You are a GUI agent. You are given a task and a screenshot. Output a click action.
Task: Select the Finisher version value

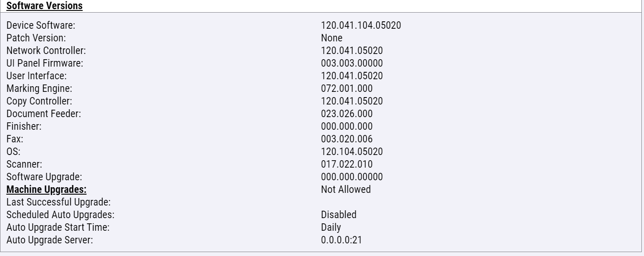click(x=347, y=126)
